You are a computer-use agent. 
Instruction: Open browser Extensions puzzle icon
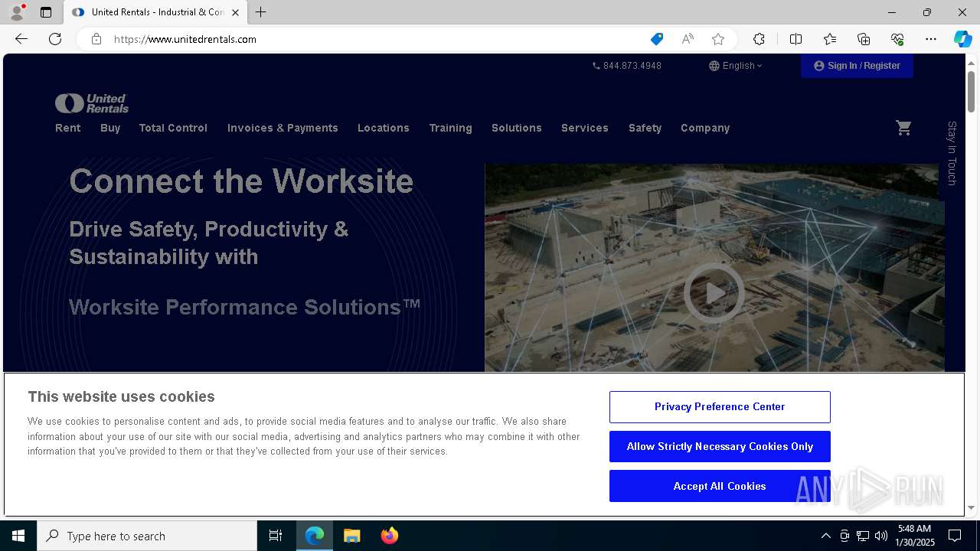(x=759, y=39)
